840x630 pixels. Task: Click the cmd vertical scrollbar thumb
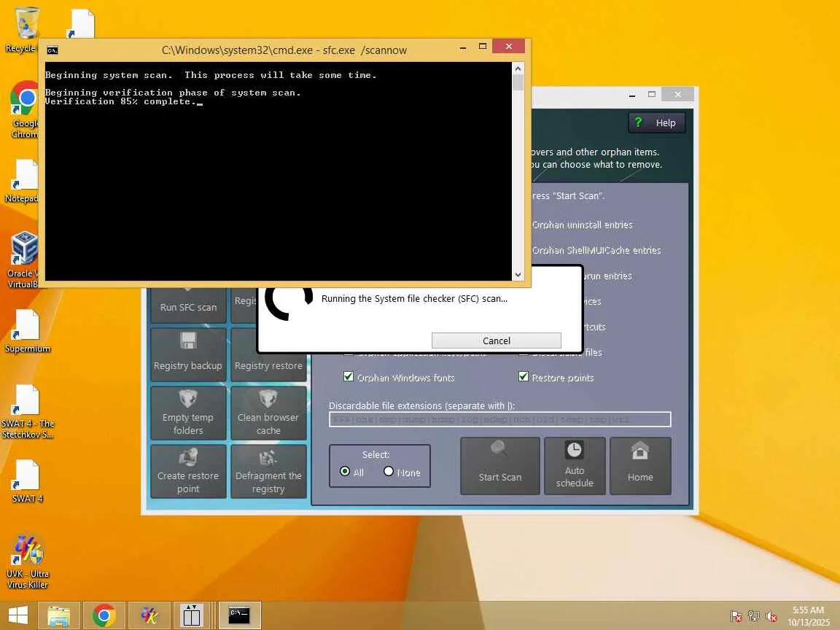tap(518, 82)
